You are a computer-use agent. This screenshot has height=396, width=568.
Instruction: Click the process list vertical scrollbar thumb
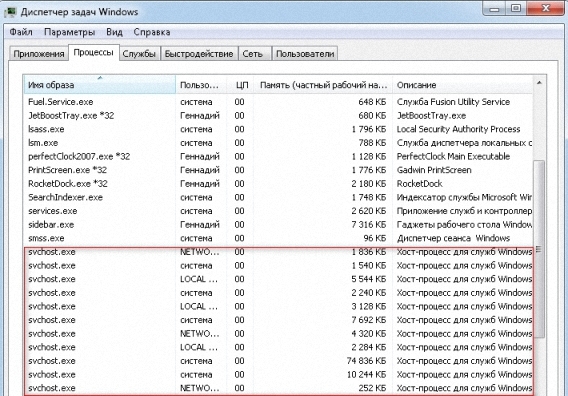click(539, 249)
